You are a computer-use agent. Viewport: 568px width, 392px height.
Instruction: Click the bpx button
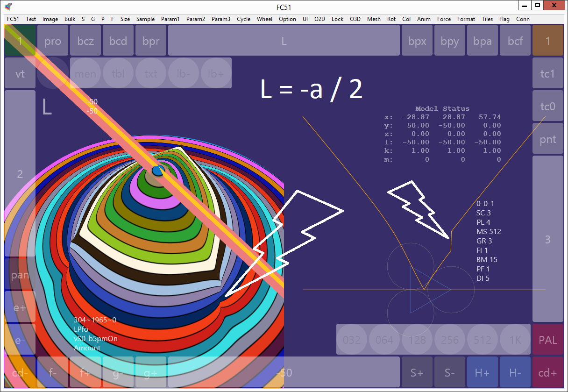click(x=417, y=41)
